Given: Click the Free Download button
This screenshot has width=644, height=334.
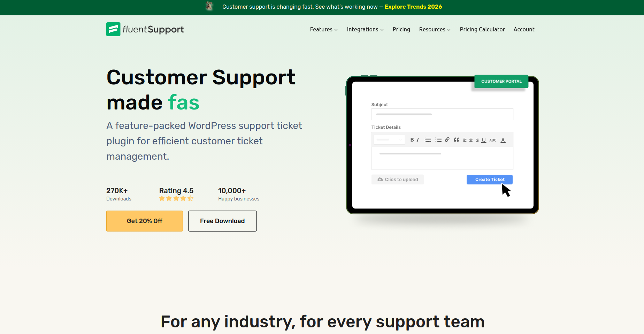Looking at the screenshot, I should tap(222, 221).
